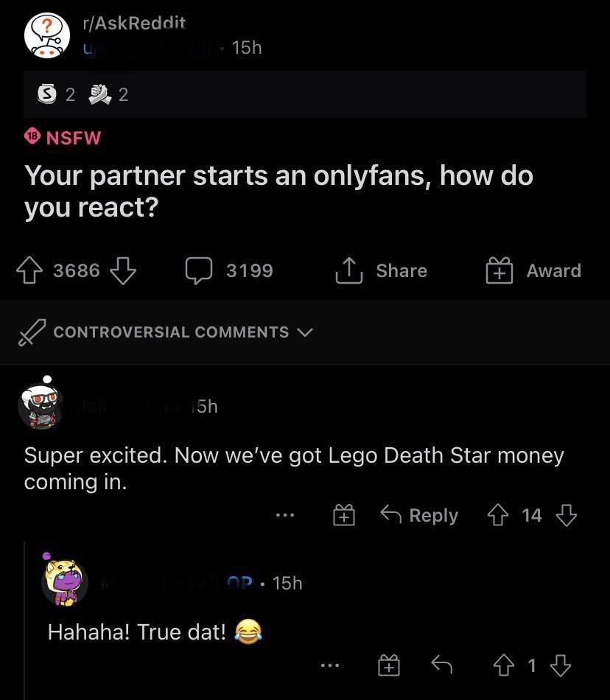Downvote the onlyfans post

123,271
